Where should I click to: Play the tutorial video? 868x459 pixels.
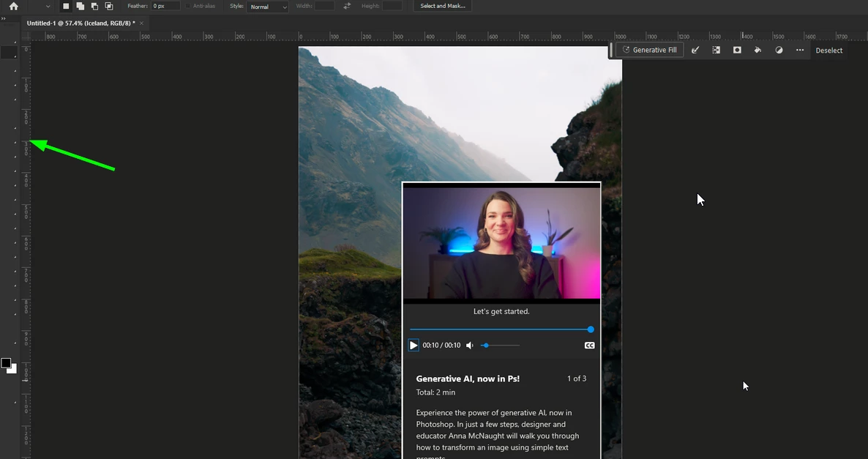[413, 346]
